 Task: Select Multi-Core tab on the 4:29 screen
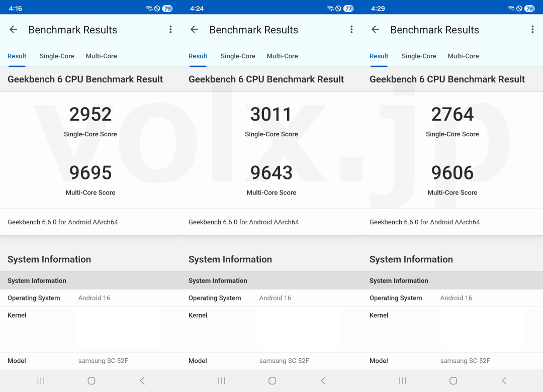463,56
